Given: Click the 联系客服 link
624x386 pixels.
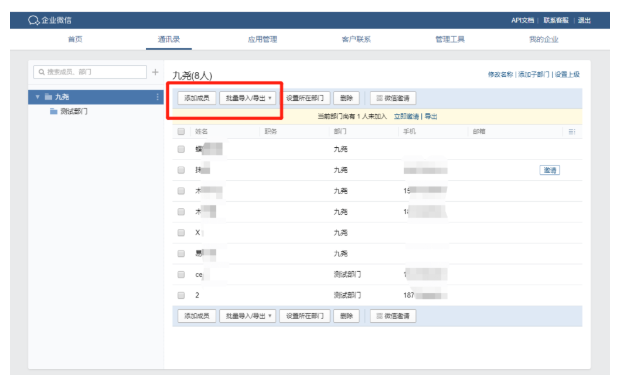Looking at the screenshot, I should pos(556,20).
